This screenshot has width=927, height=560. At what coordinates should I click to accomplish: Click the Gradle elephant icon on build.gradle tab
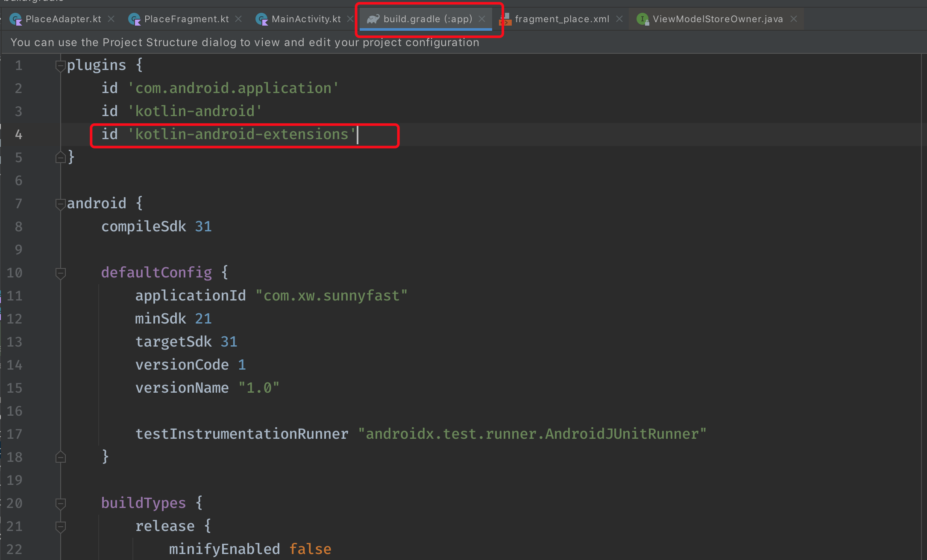point(373,19)
